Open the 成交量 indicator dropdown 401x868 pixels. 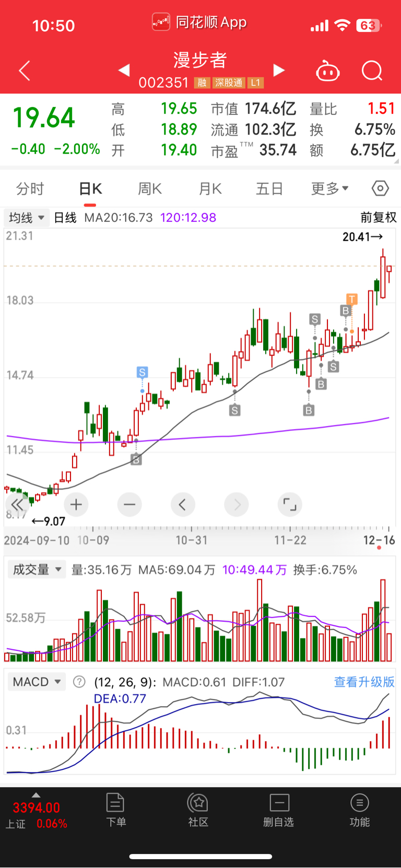[x=36, y=569]
